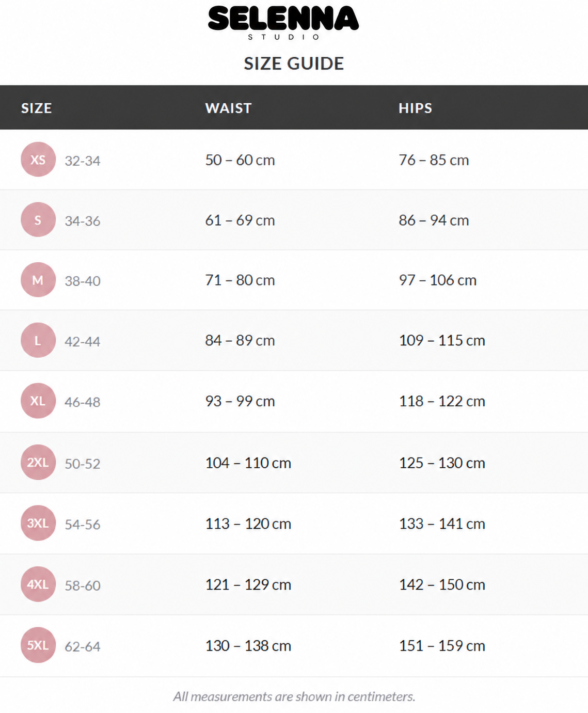Image resolution: width=588 pixels, height=713 pixels.
Task: Click the 151 – 159 cm hips measurement
Action: click(x=442, y=645)
